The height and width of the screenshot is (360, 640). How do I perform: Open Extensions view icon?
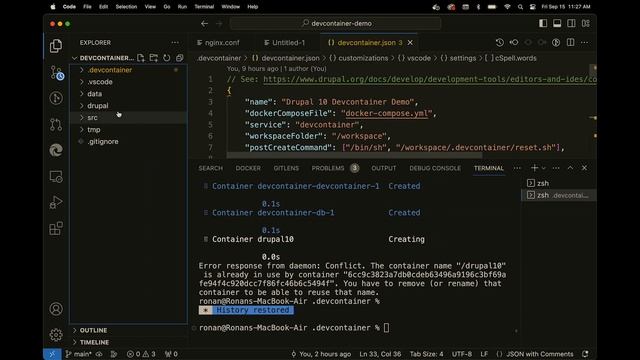56,229
